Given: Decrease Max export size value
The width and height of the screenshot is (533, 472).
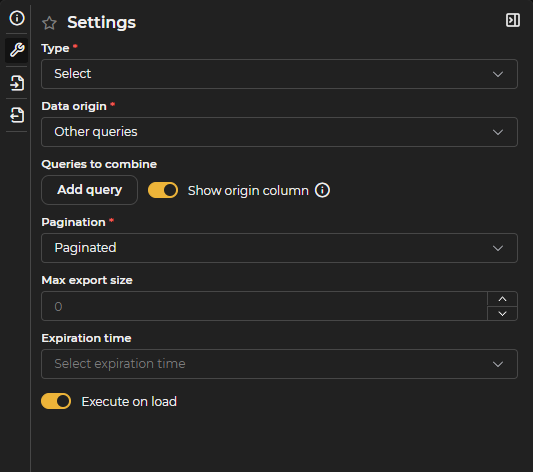Looking at the screenshot, I should [502, 314].
